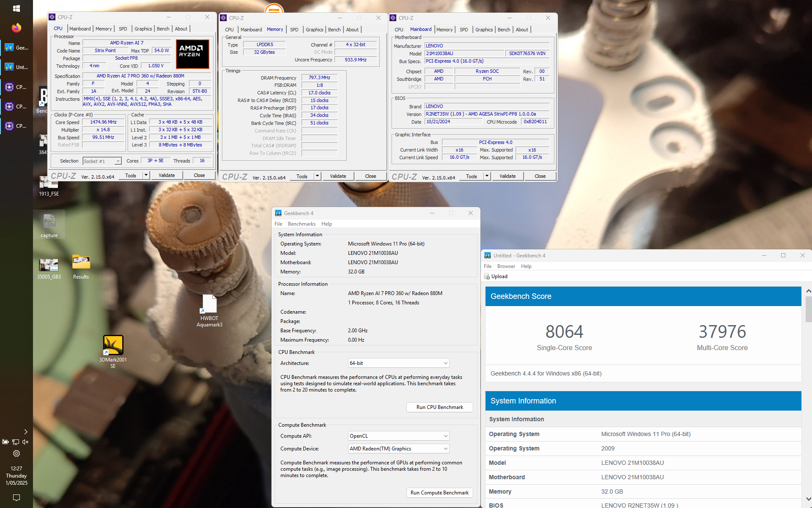
Task: Click the Bus Speed 99.51 MHz field
Action: pos(103,138)
